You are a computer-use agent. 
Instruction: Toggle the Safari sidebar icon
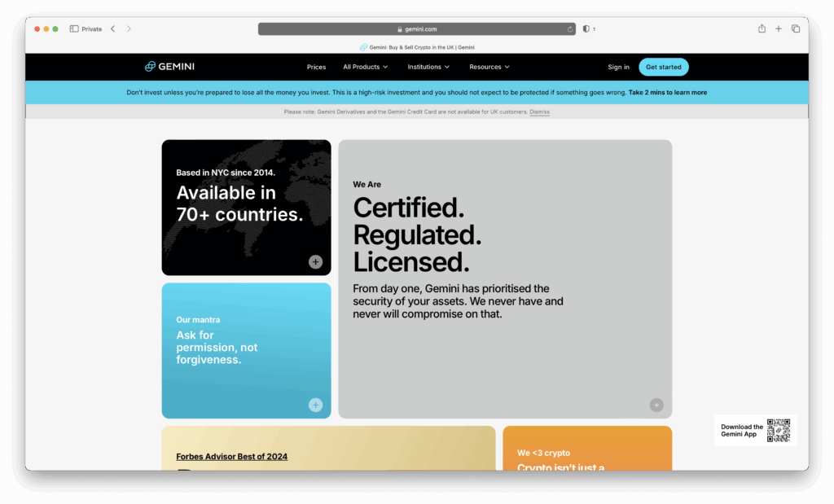point(74,28)
